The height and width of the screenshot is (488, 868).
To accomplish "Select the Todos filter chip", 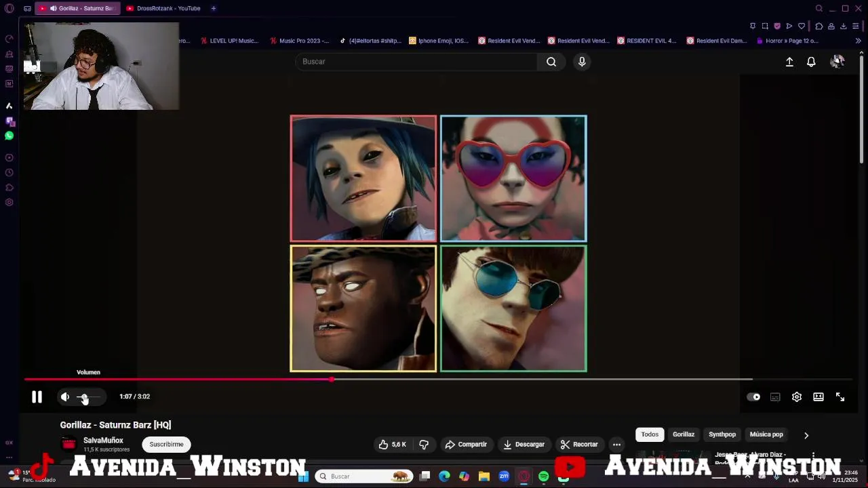I will click(x=650, y=434).
